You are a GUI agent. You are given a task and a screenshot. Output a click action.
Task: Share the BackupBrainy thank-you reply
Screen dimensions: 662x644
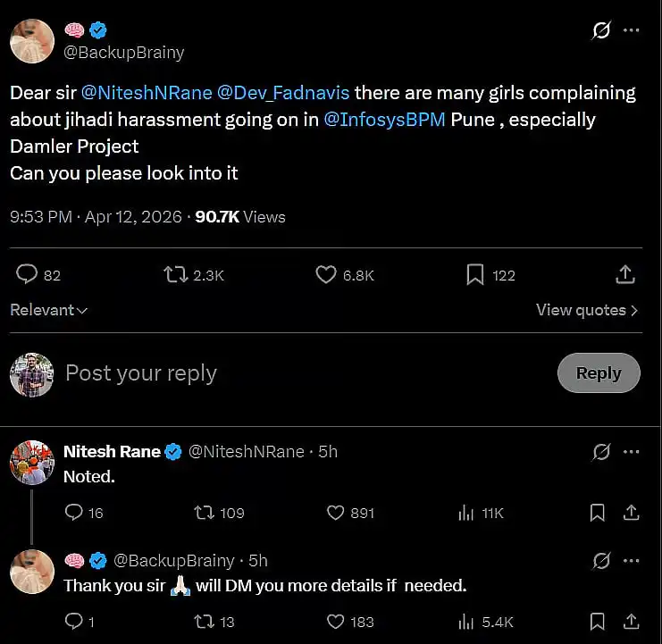(631, 621)
